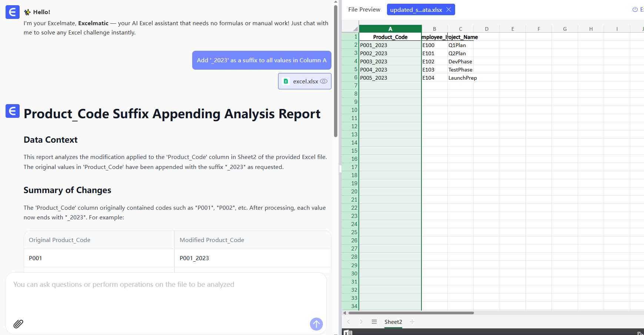Click the select-all corner triangle of the grid
Screen dimensions: 644x335
[x=355, y=29]
